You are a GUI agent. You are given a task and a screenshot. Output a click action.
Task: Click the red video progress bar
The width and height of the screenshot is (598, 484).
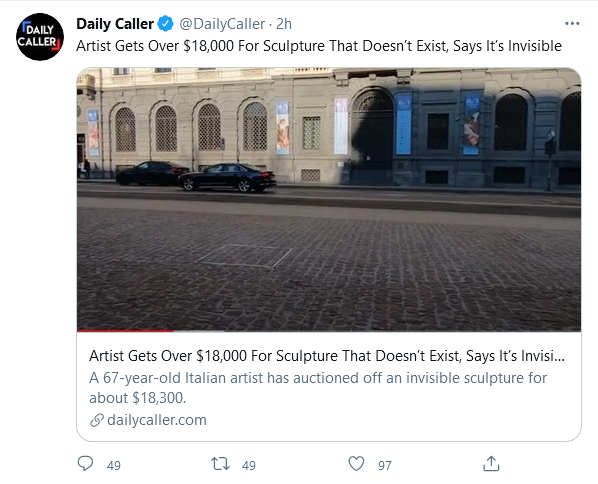125,331
